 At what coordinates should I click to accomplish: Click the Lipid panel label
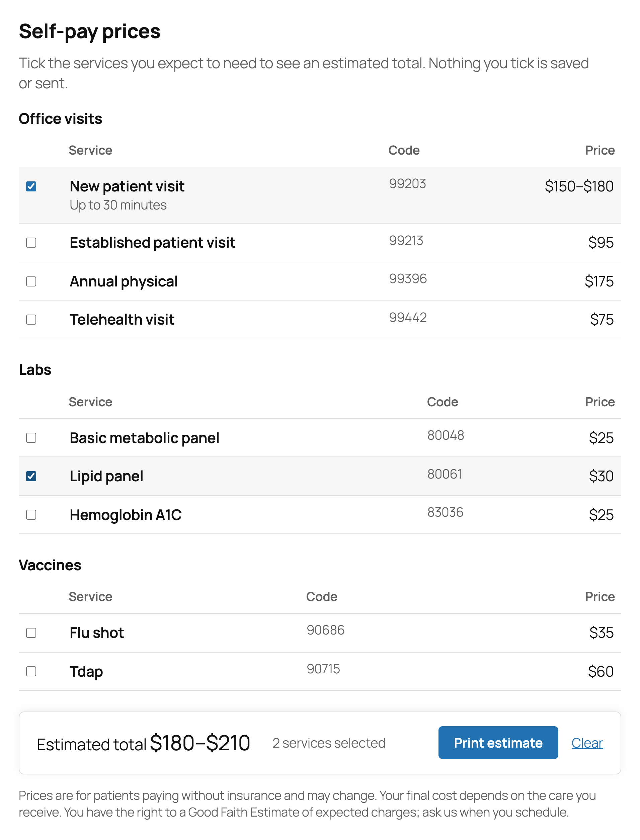106,476
